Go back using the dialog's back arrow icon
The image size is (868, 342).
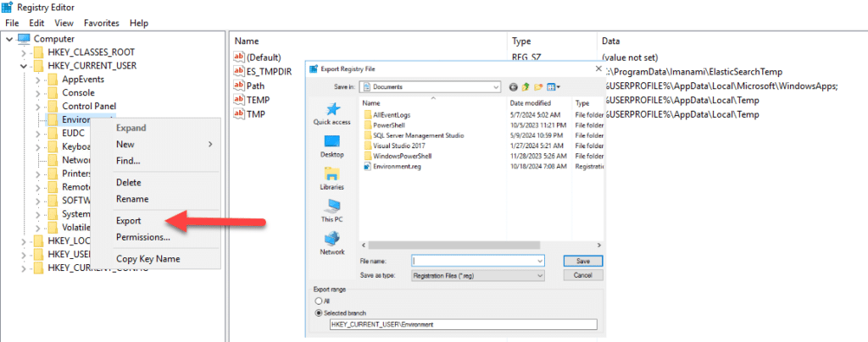513,86
